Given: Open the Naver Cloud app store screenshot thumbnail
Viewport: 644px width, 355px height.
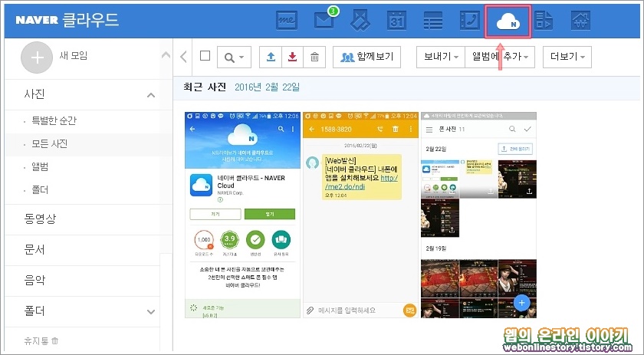Looking at the screenshot, I should [x=242, y=215].
